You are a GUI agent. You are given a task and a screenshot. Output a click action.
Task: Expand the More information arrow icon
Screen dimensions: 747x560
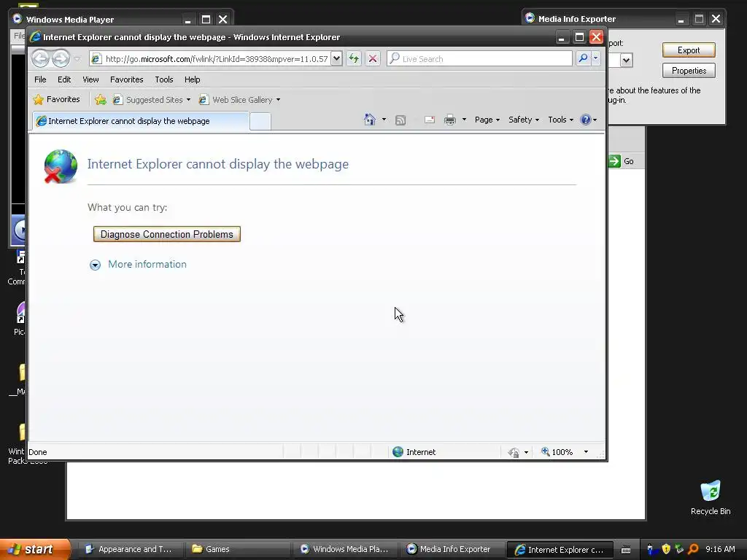(96, 265)
